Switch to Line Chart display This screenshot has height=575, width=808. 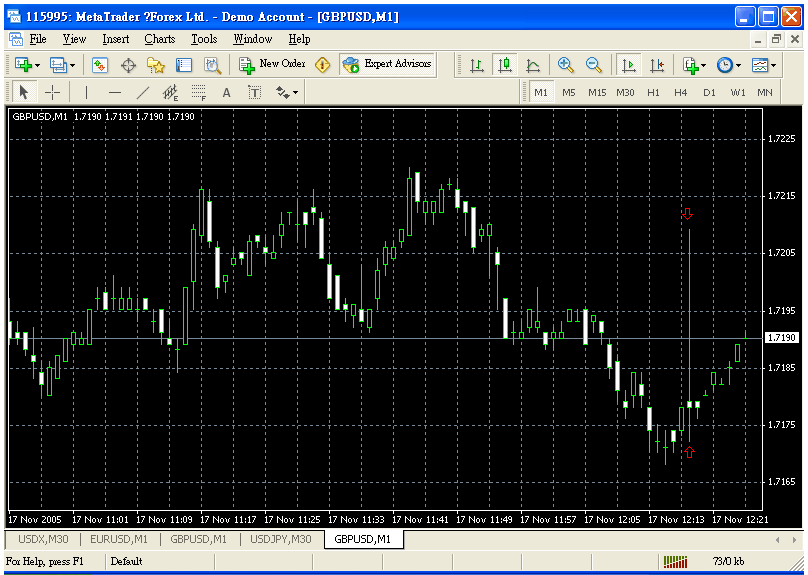[x=533, y=65]
